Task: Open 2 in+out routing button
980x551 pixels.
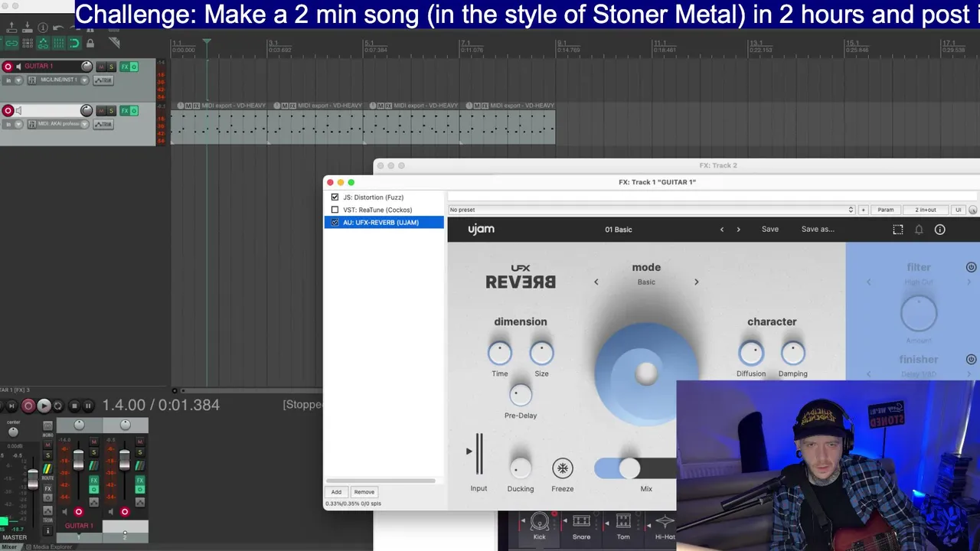Action: 926,210
